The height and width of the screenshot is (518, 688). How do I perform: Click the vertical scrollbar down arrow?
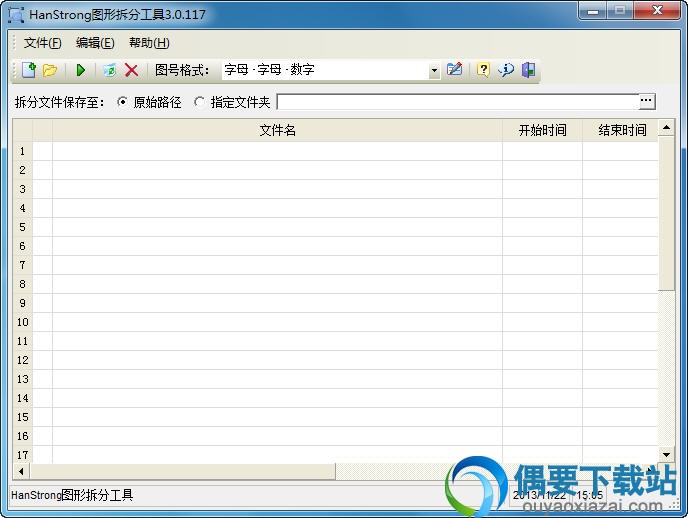[666, 455]
